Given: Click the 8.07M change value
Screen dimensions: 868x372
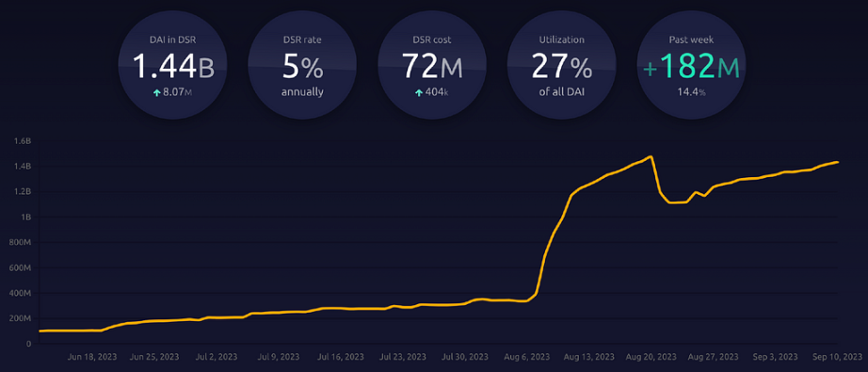Looking at the screenshot, I should [177, 93].
